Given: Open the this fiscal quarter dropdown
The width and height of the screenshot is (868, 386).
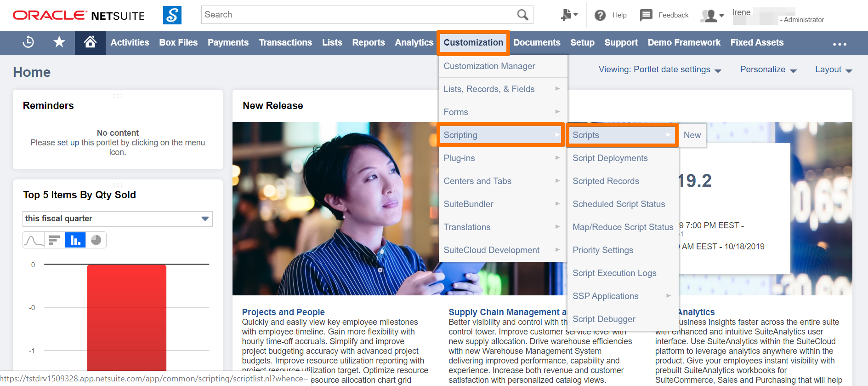Looking at the screenshot, I should click(x=118, y=219).
